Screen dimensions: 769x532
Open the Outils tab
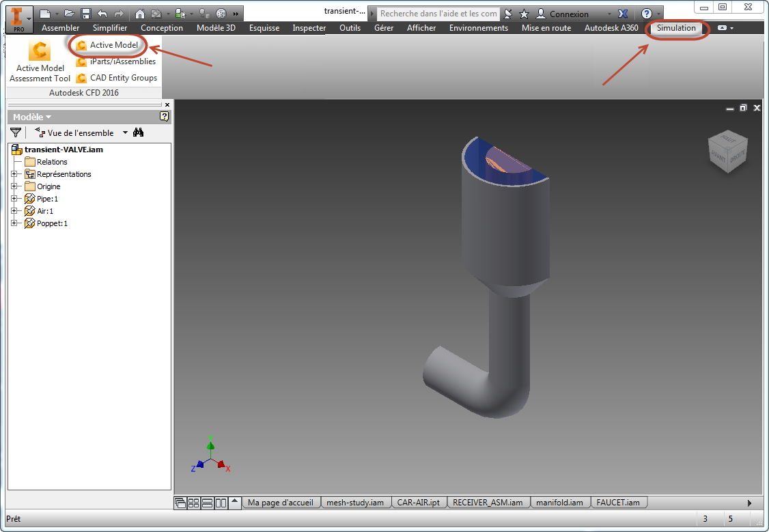coord(350,28)
